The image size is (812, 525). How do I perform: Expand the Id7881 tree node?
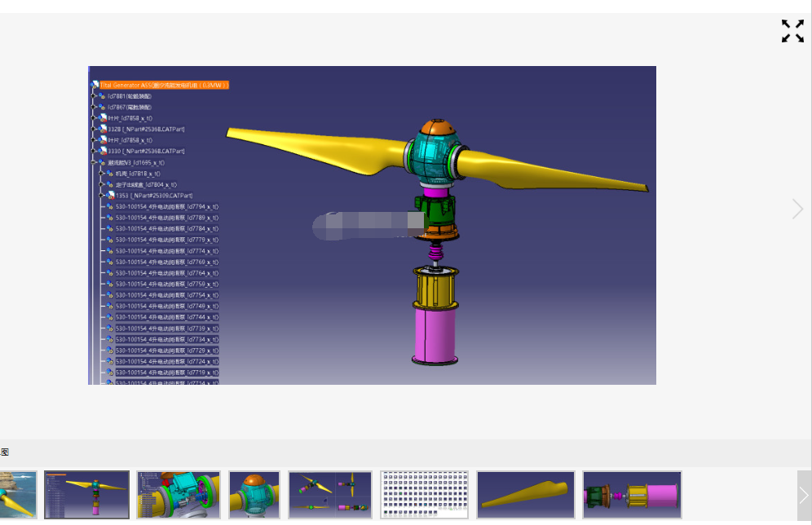94,95
